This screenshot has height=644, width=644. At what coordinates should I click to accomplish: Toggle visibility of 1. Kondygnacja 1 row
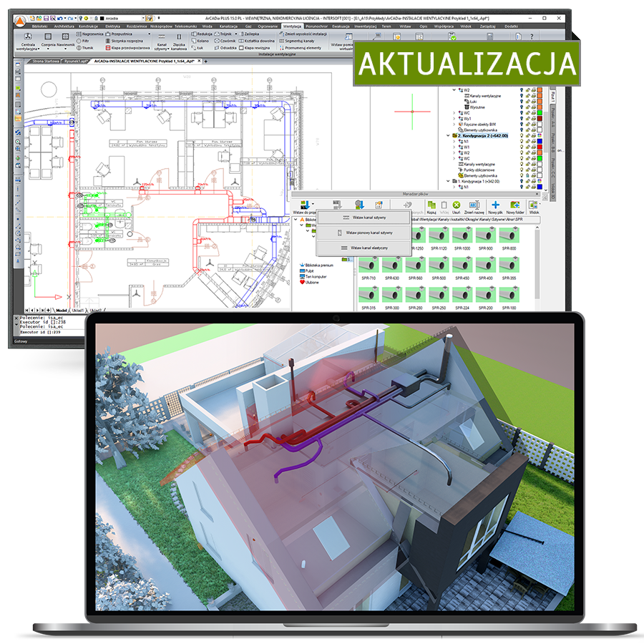pos(522,181)
